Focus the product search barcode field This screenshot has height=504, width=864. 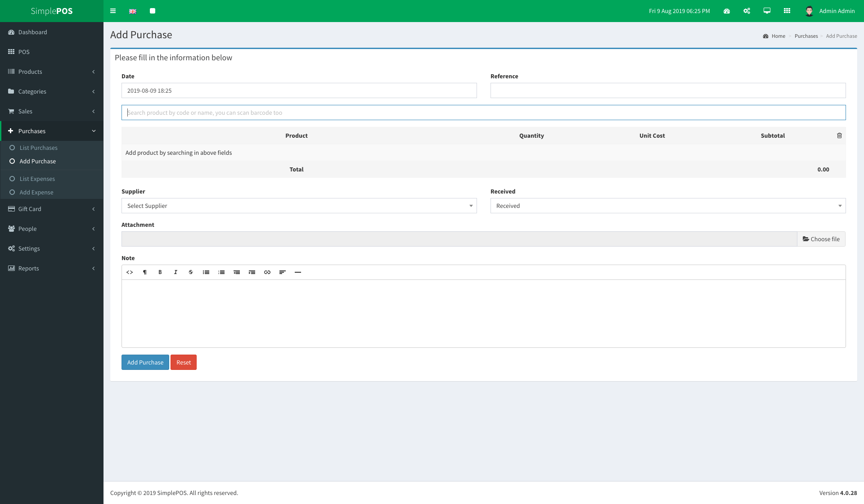(x=484, y=112)
